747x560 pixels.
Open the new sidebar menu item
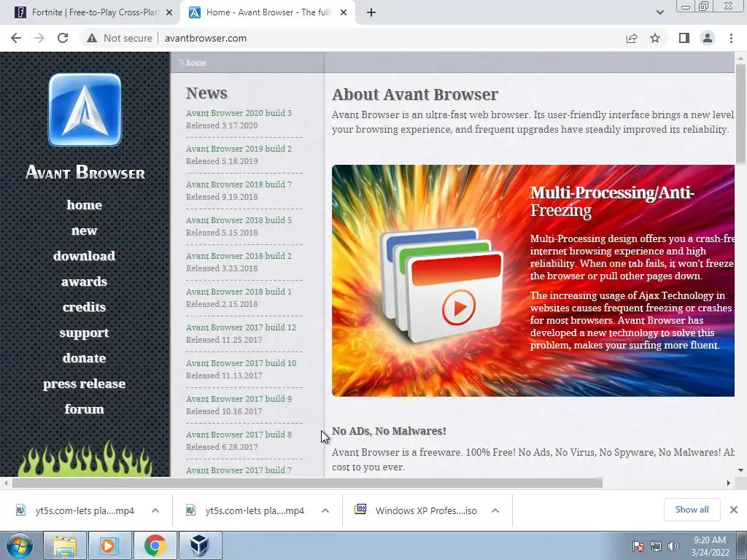click(x=85, y=230)
